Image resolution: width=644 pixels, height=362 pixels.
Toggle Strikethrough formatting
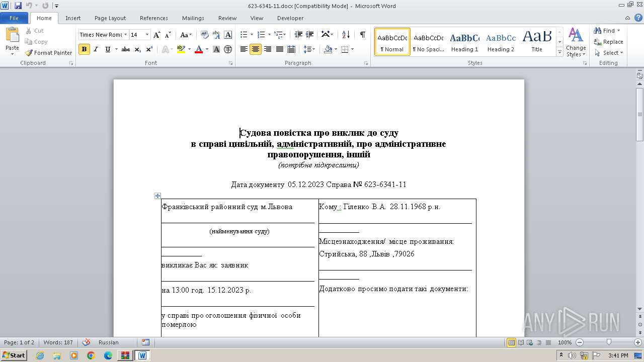(x=126, y=49)
